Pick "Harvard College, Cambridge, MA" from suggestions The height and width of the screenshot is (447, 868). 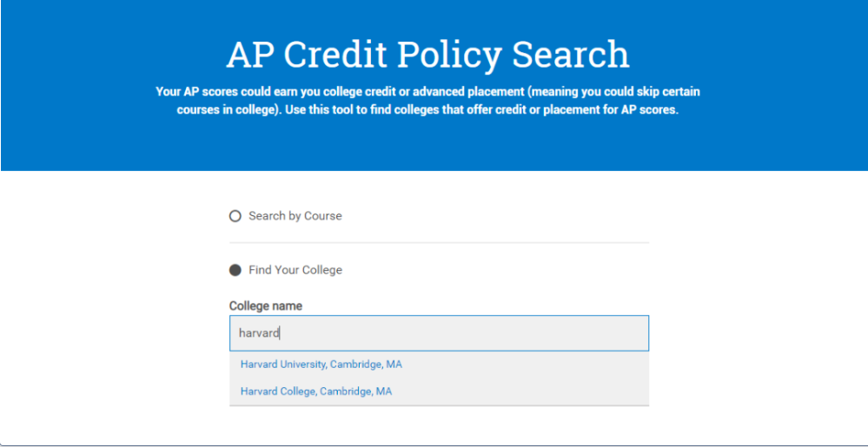315,391
